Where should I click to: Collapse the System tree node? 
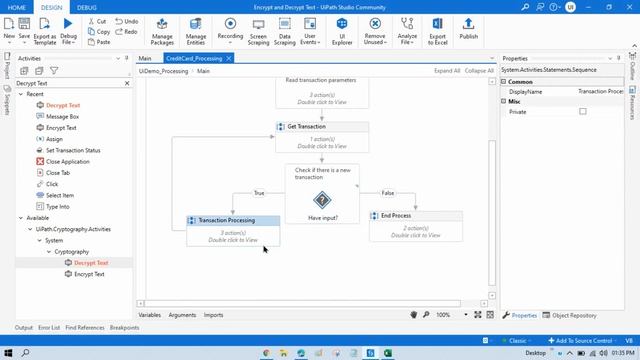(x=40, y=240)
